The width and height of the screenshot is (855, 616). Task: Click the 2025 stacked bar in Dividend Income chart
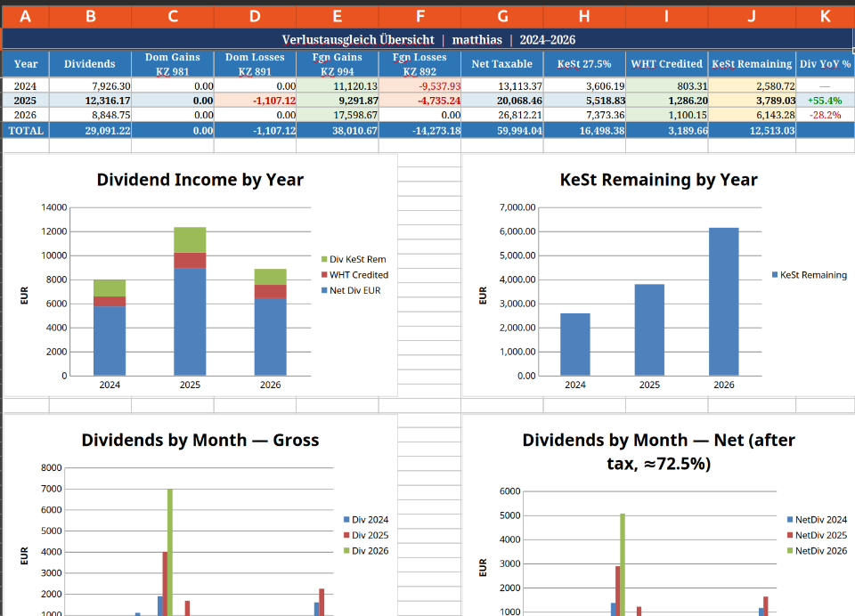tap(190, 302)
